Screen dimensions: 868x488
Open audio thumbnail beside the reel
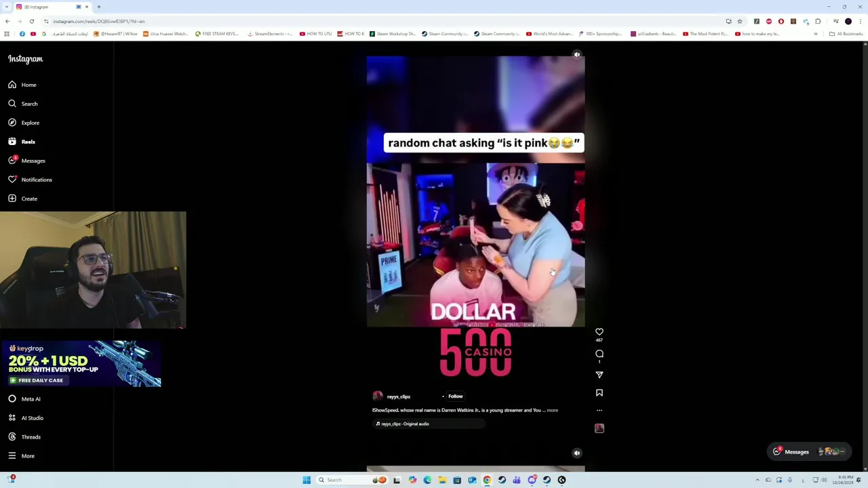[599, 428]
